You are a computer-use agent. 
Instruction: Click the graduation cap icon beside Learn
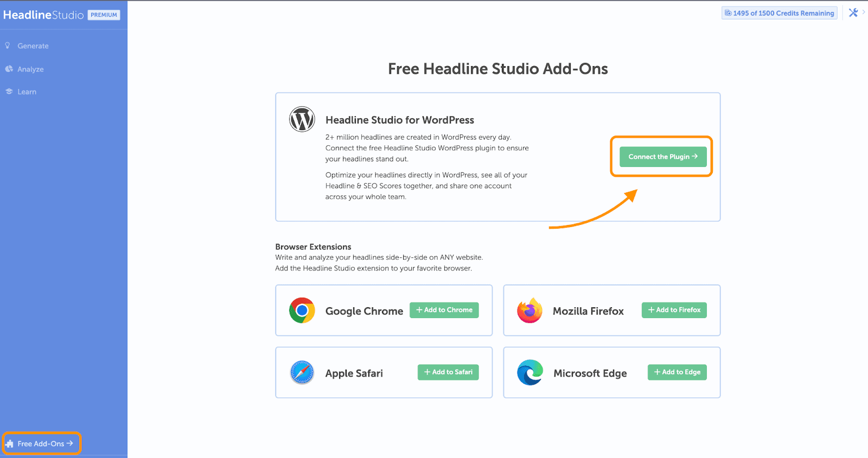9,92
